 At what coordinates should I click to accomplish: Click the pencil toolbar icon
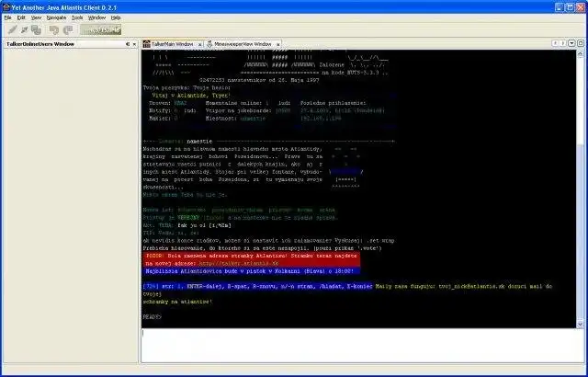[12, 30]
